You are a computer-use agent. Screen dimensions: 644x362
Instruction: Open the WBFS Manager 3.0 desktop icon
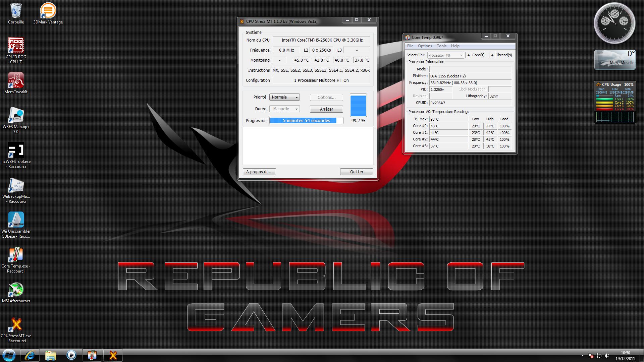16,116
